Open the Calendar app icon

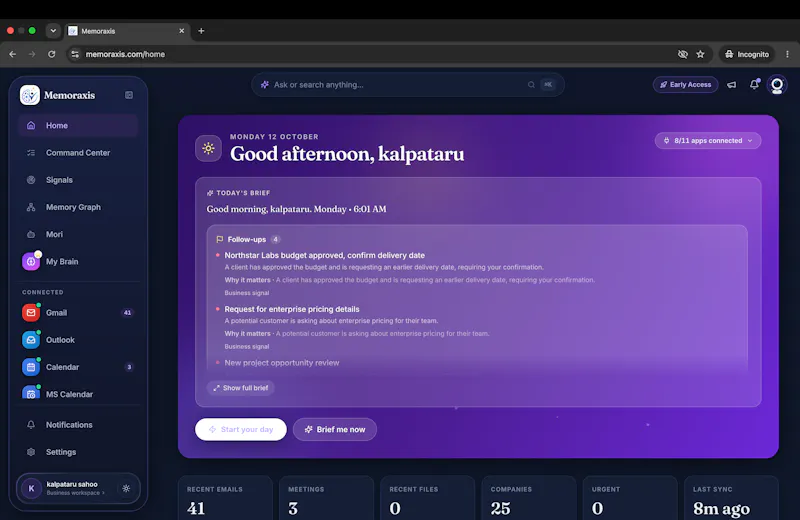point(31,367)
